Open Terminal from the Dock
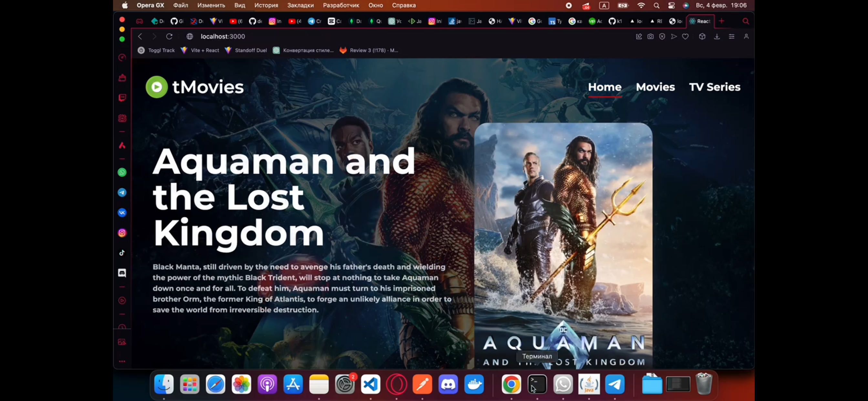868x401 pixels. pos(537,384)
